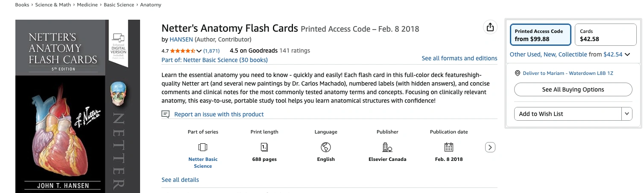
Task: Click the delivery location pin icon
Action: [518, 73]
